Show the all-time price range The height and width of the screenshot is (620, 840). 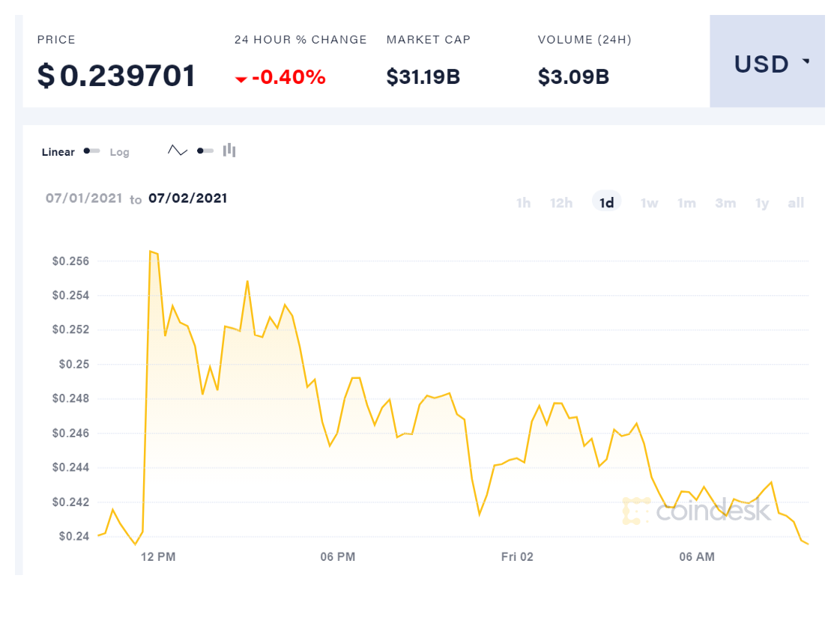coord(796,203)
